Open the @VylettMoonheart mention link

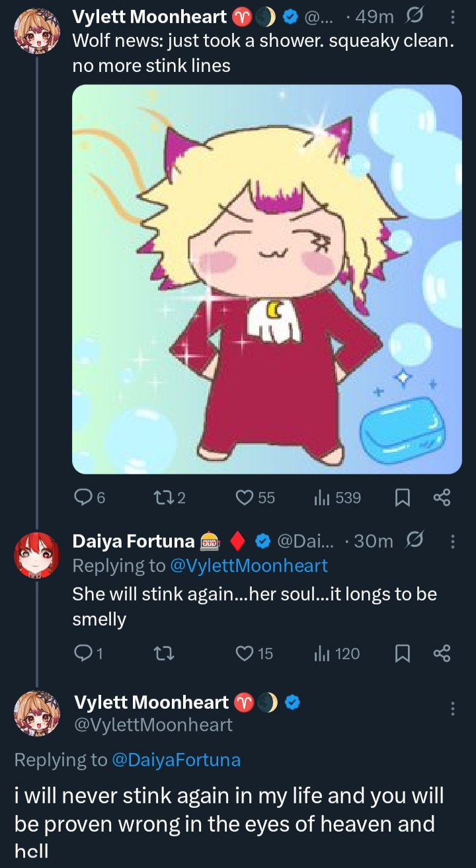pyautogui.click(x=249, y=565)
